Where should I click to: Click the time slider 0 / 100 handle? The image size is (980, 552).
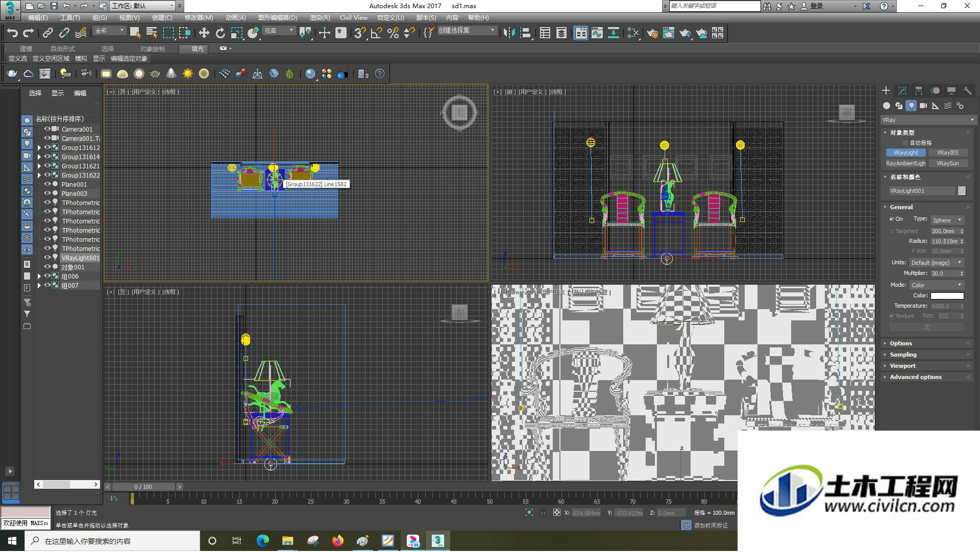click(143, 487)
